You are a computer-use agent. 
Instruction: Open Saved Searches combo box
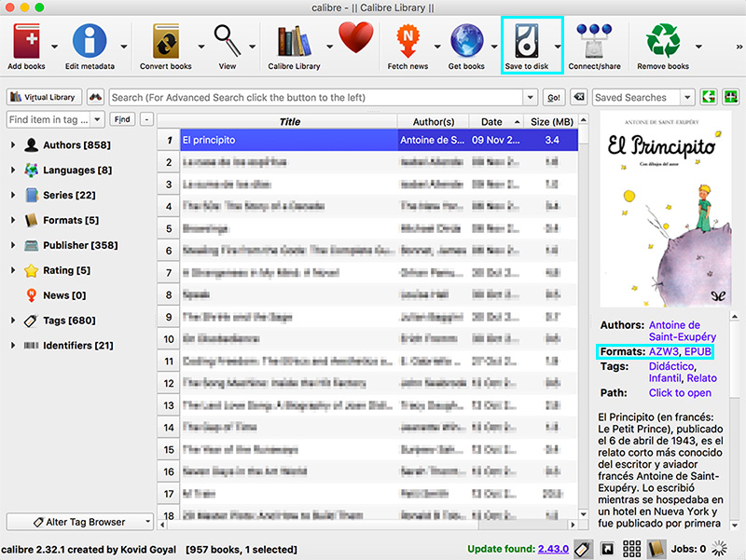click(x=642, y=97)
